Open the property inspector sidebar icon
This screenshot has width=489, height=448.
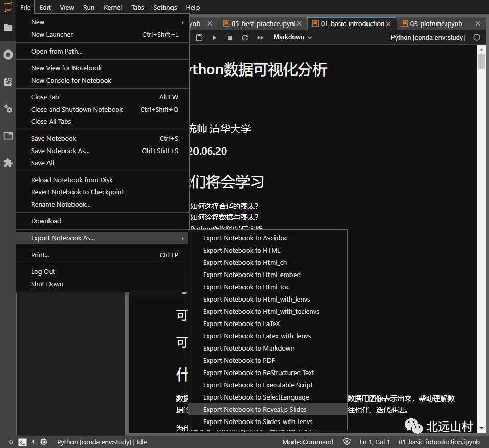click(8, 82)
